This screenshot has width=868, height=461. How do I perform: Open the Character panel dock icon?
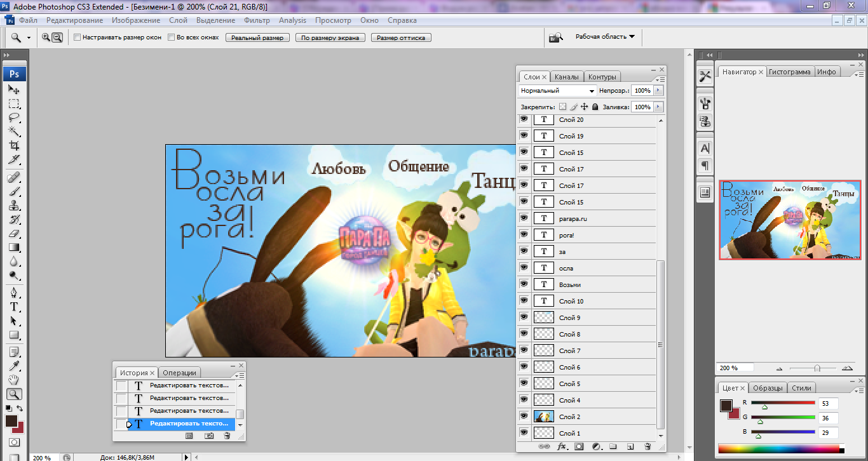[x=705, y=148]
